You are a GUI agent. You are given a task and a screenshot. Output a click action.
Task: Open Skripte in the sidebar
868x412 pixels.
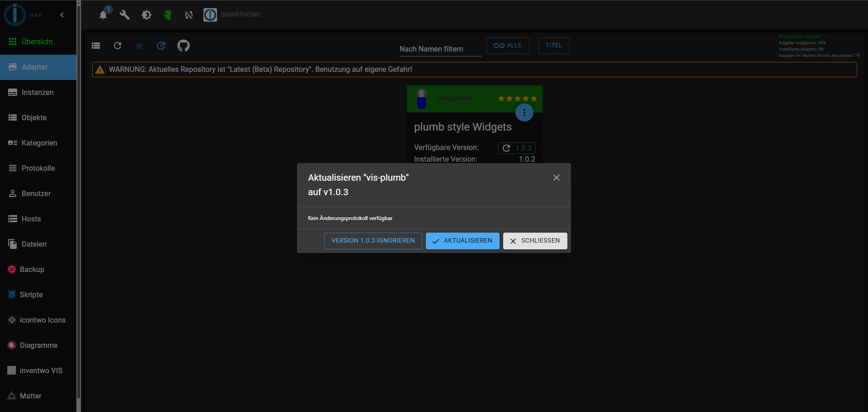pyautogui.click(x=38, y=295)
